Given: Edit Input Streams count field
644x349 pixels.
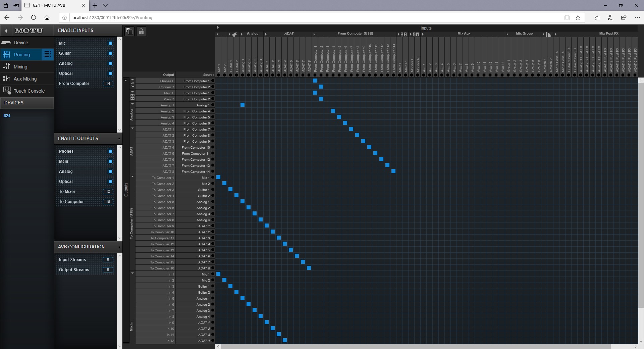Looking at the screenshot, I should [108, 260].
